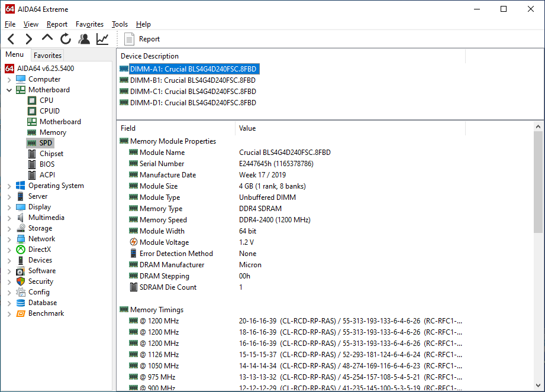Select the Chipset icon in tree
Screen dimensions: 545x392
tap(31, 154)
